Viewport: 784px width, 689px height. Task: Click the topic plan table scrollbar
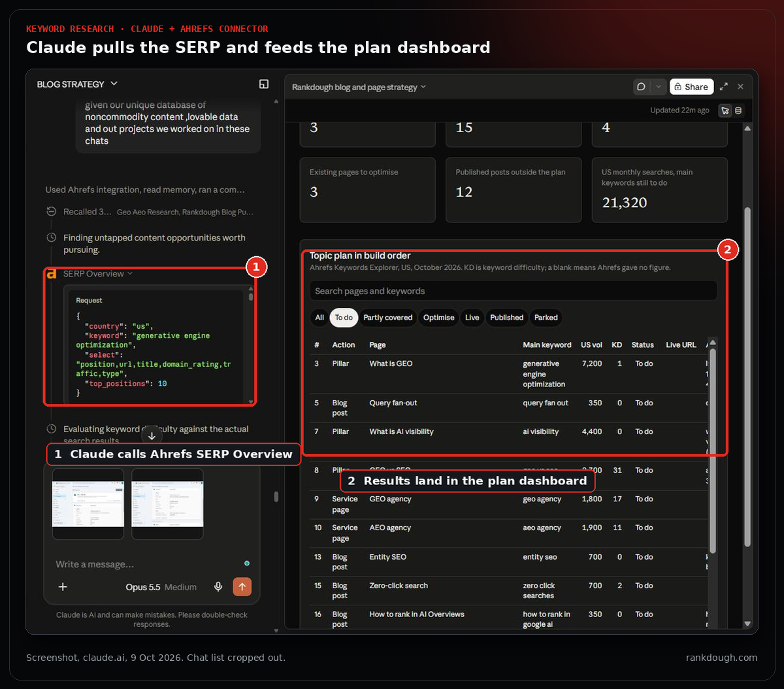point(712,450)
